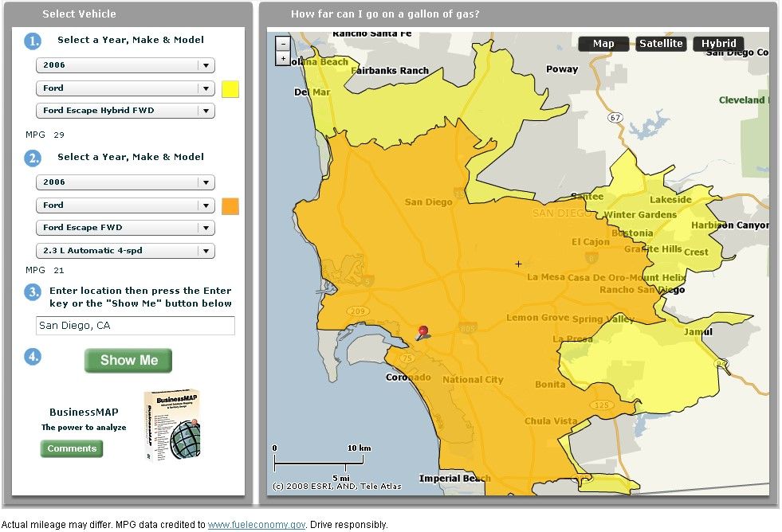Click the step 3 numbered circle icon
Viewport: 782px width, 532px height.
tap(33, 292)
